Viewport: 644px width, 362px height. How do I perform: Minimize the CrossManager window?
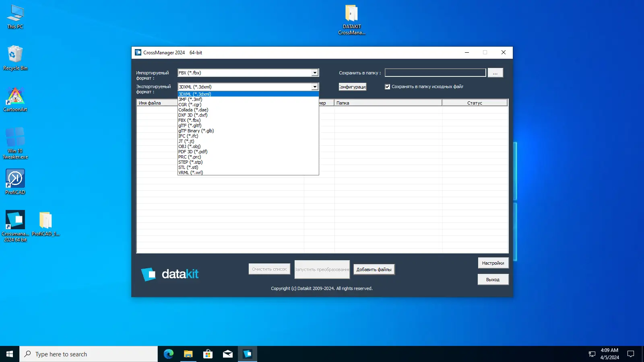[467, 52]
